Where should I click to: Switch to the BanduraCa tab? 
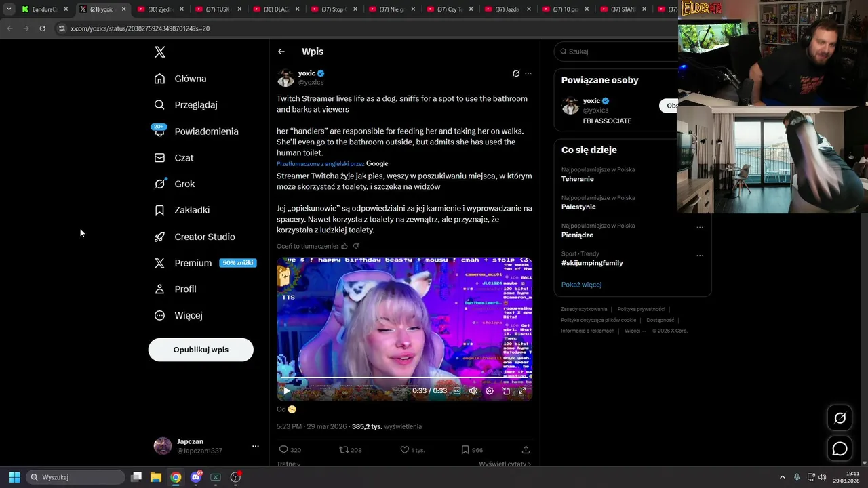pyautogui.click(x=45, y=9)
